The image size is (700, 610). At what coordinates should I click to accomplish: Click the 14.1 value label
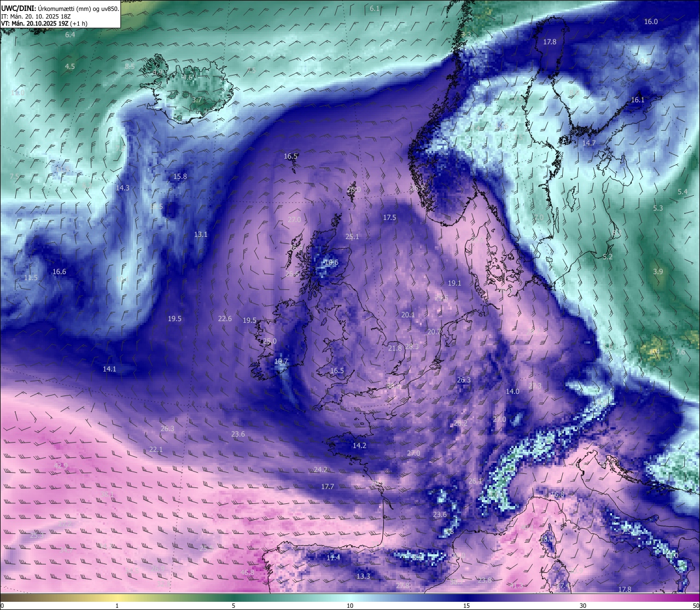(109, 369)
